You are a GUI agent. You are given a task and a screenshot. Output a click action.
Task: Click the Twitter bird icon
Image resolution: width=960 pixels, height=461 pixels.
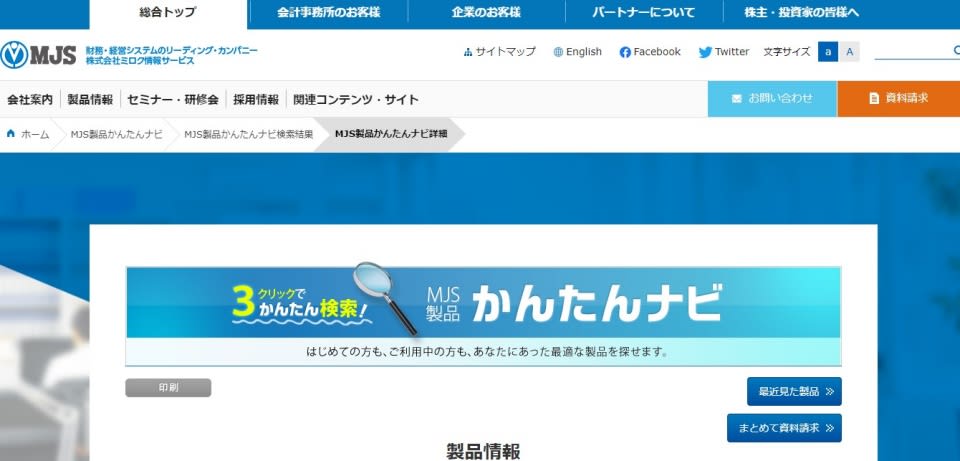coord(705,53)
